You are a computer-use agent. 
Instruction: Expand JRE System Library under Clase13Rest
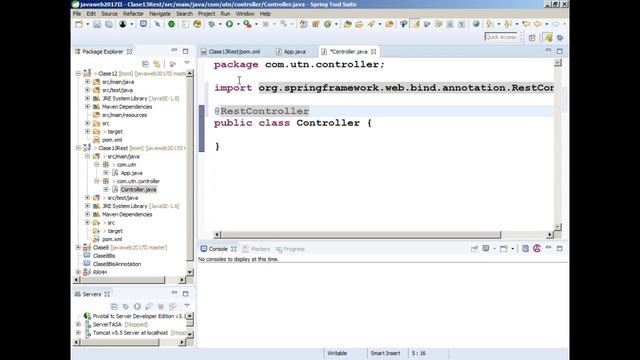coord(87,206)
